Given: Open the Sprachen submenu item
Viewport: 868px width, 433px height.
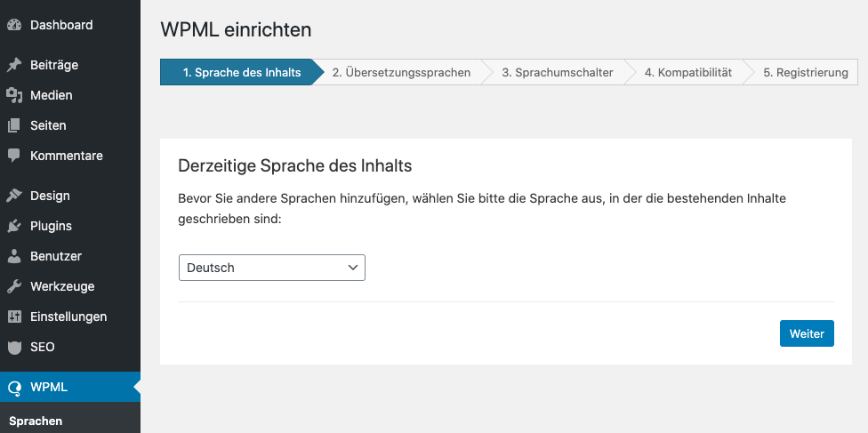Looking at the screenshot, I should click(36, 421).
